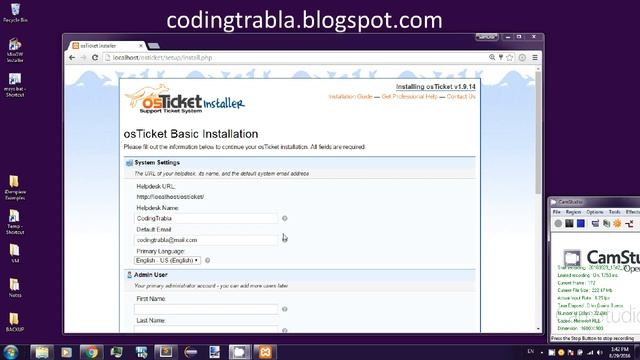Image resolution: width=640 pixels, height=360 pixels.
Task: Select the Temp - Shortcut desktop icon
Action: pyautogui.click(x=15, y=222)
